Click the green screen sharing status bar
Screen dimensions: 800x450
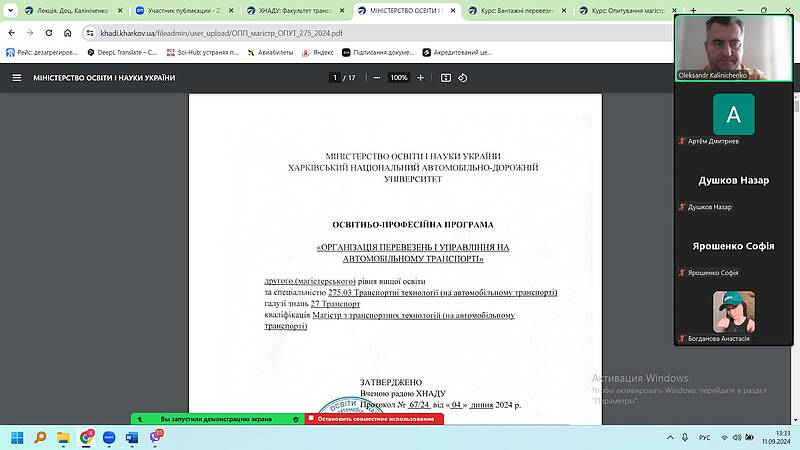pyautogui.click(x=217, y=419)
